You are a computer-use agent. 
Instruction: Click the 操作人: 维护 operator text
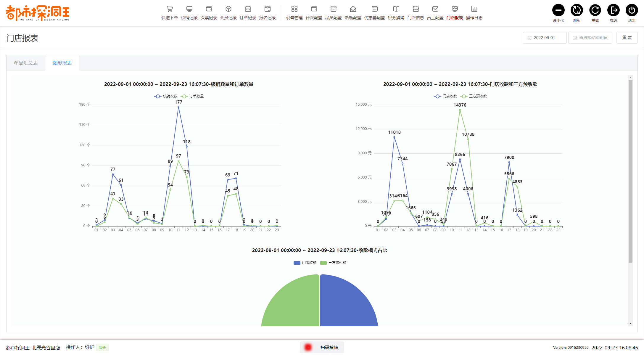coord(80,347)
